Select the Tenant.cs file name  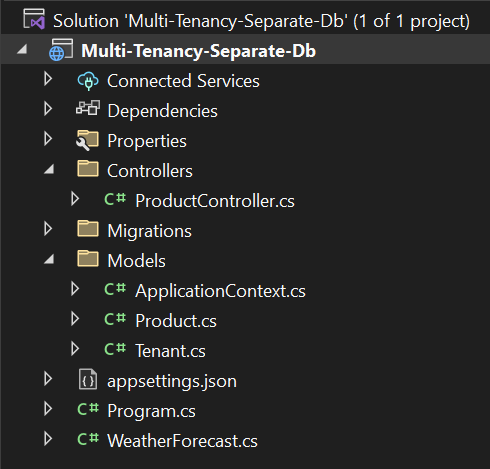[x=170, y=351]
